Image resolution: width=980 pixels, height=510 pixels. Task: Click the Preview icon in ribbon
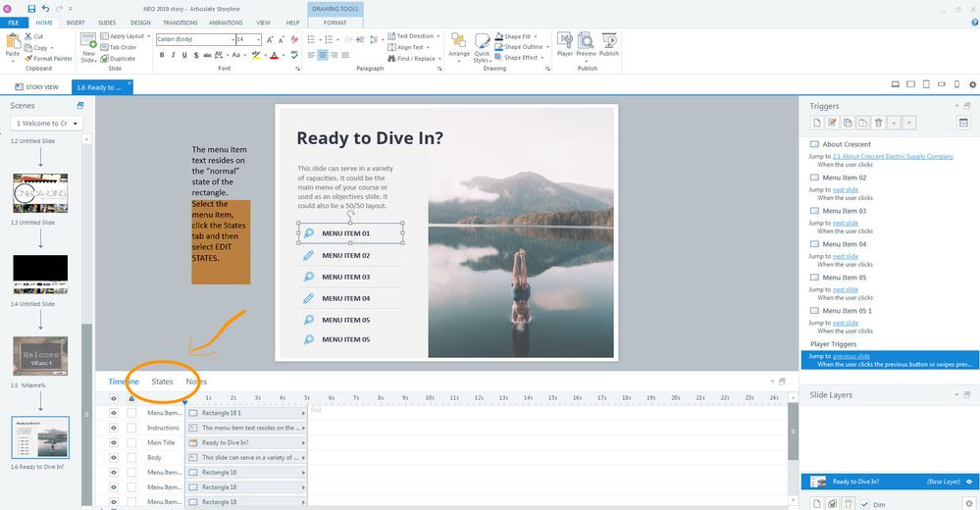(587, 42)
